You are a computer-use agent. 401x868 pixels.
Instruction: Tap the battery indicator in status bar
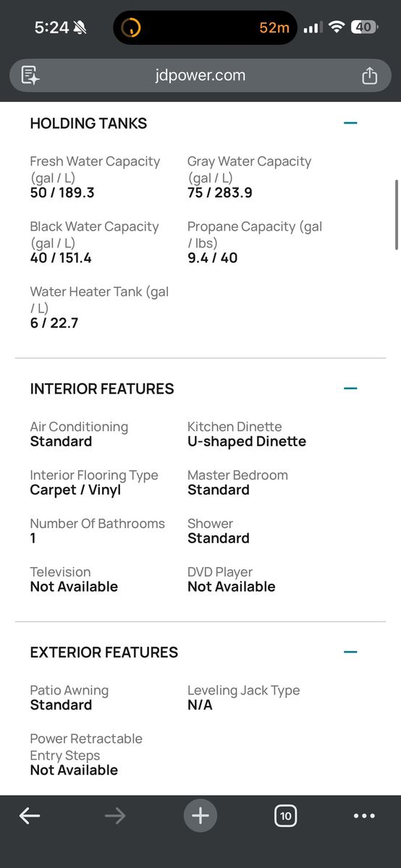tap(364, 27)
